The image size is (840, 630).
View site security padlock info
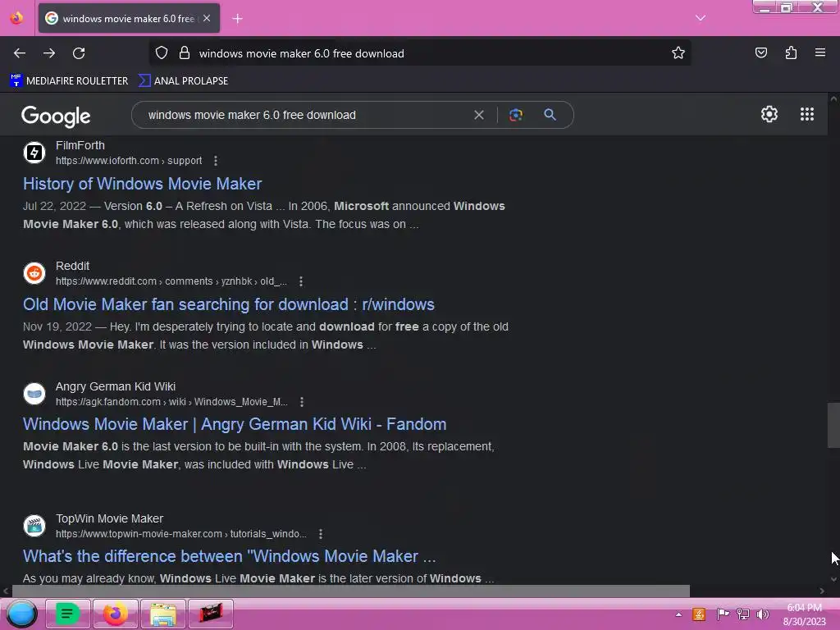click(185, 53)
